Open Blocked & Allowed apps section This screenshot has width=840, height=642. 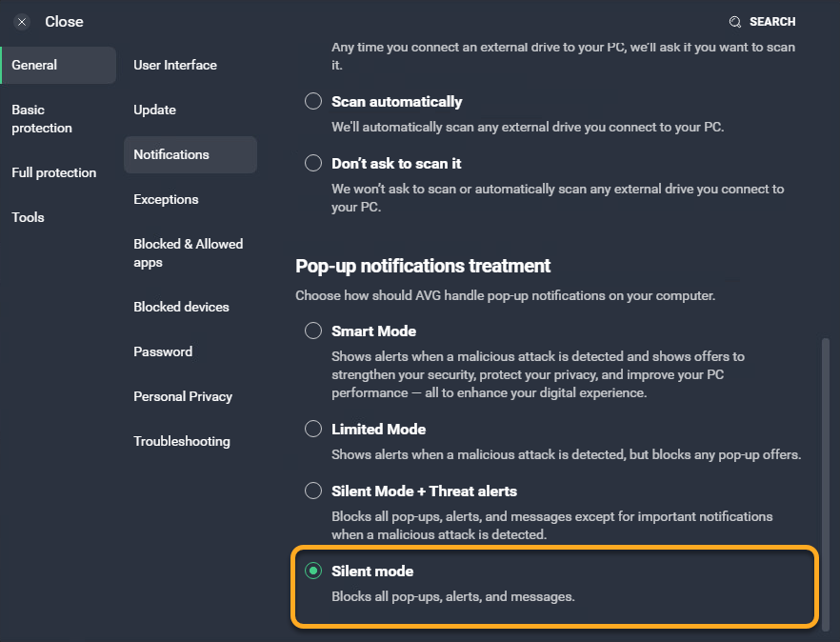tap(188, 253)
